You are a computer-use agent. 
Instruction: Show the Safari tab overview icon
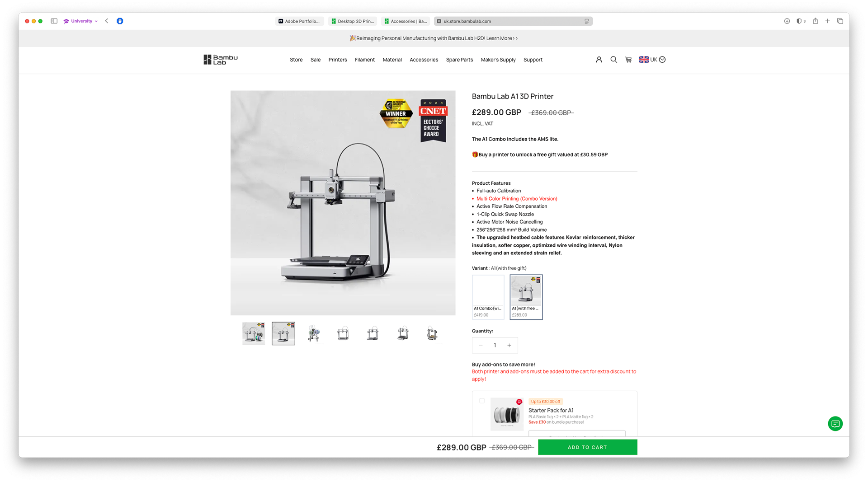click(840, 21)
